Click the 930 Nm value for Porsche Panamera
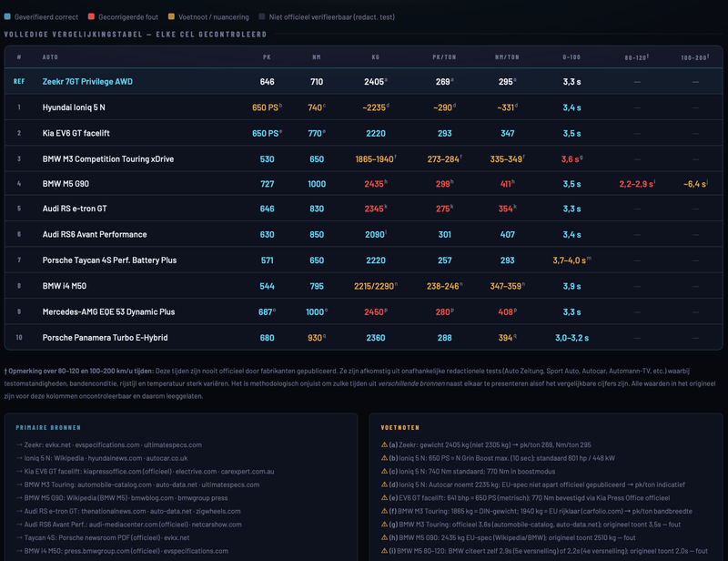 [x=316, y=338]
